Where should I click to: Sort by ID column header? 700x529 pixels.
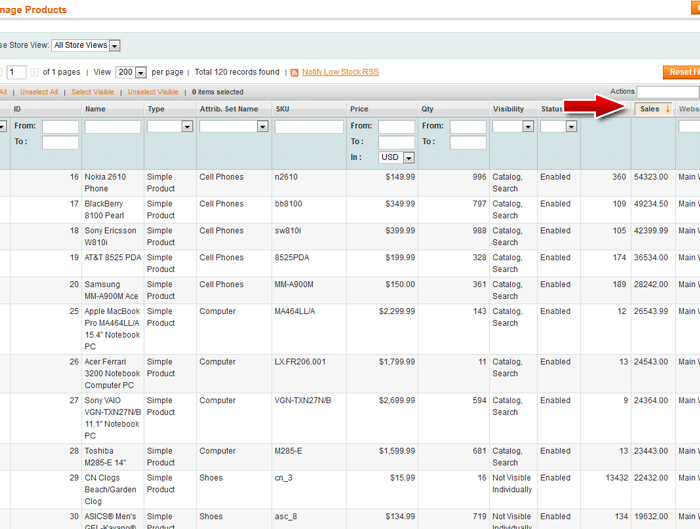17,109
